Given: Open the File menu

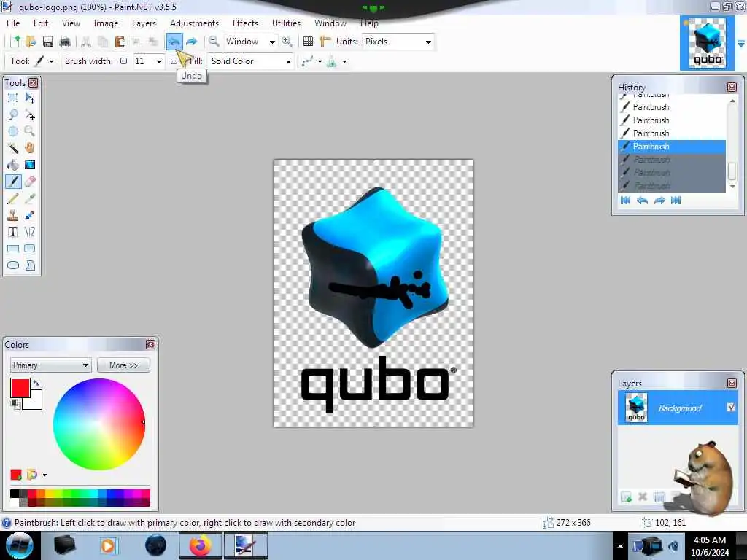Looking at the screenshot, I should tap(13, 23).
